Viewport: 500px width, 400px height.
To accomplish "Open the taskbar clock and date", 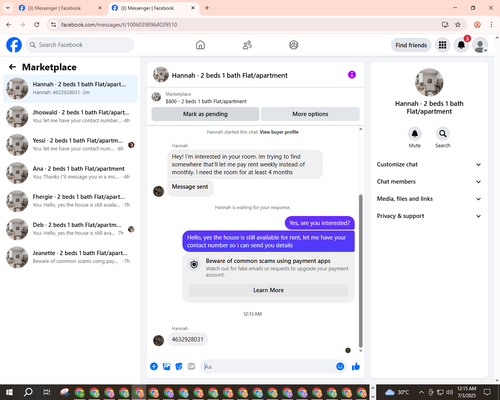I will pos(467,392).
